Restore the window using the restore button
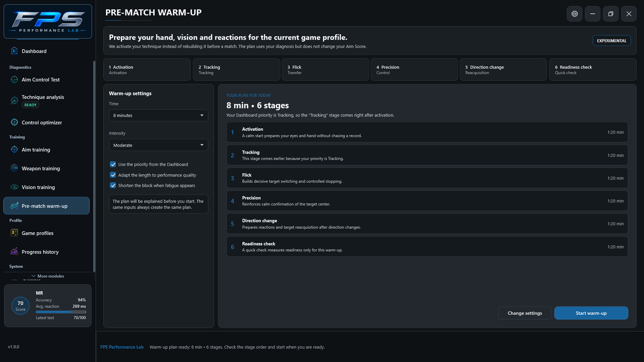 [x=611, y=14]
